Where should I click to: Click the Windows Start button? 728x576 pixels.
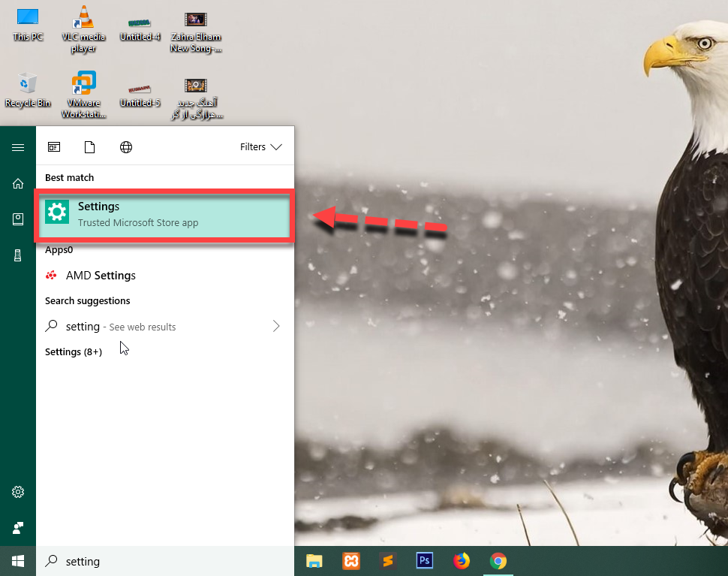18,561
